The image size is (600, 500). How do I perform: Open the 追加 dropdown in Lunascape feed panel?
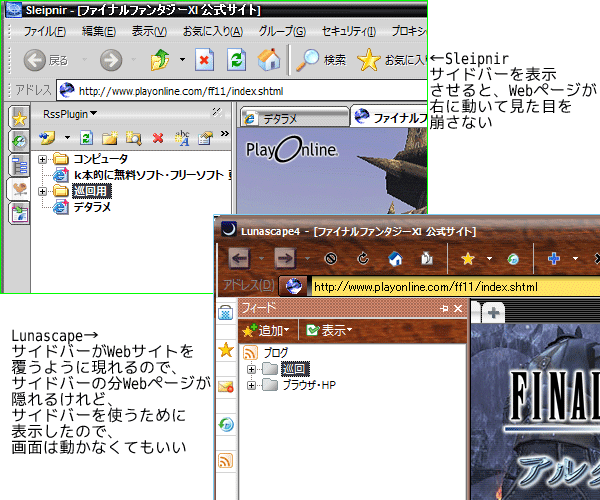click(266, 330)
